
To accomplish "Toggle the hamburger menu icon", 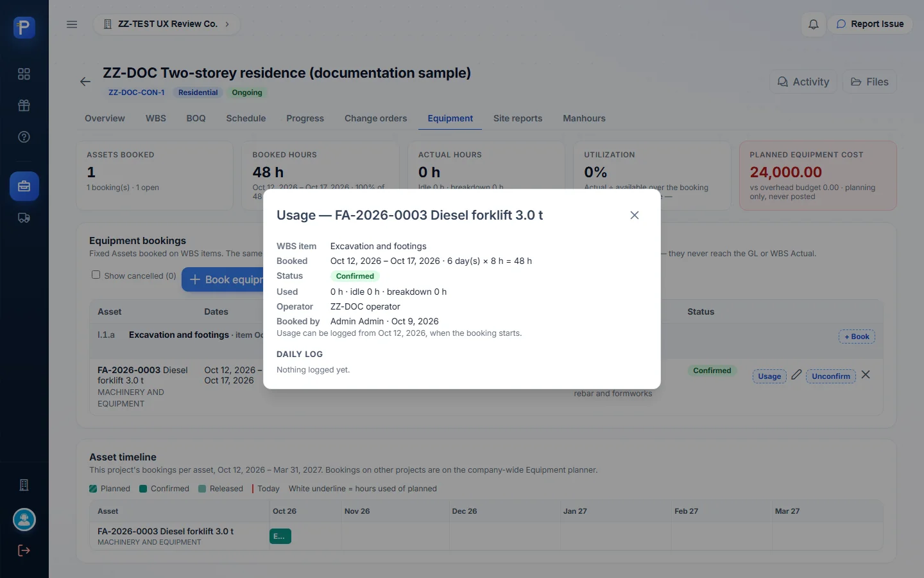I will pos(72,24).
